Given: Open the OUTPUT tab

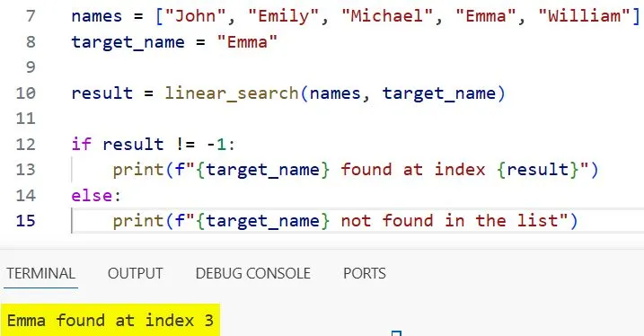Looking at the screenshot, I should [135, 273].
